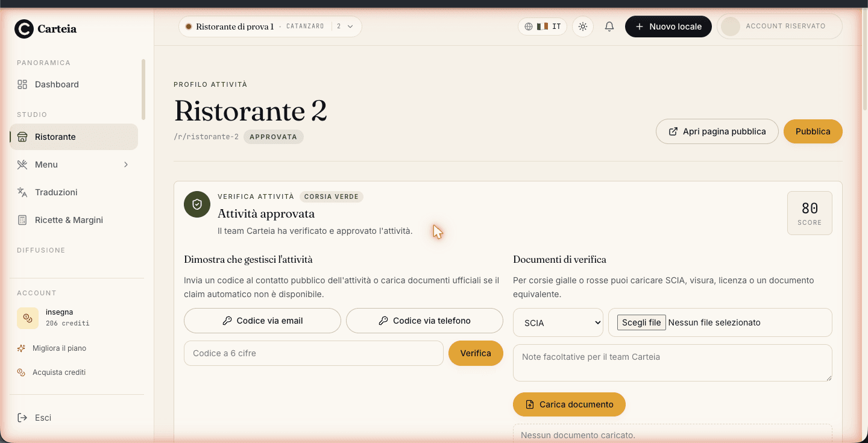The image size is (868, 443).
Task: Click the Esci logout arrow icon
Action: pos(22,418)
